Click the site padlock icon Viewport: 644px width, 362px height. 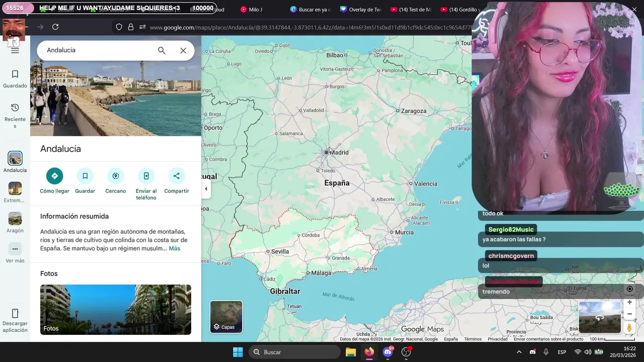(131, 27)
